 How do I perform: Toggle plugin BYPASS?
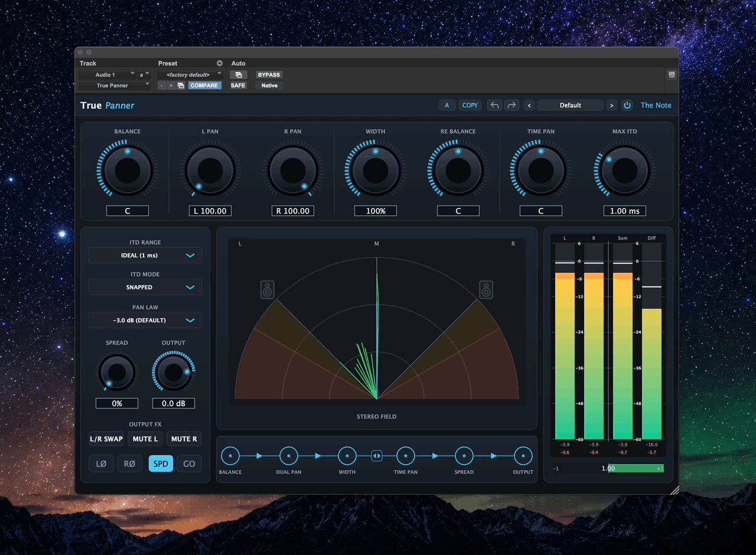tap(269, 75)
